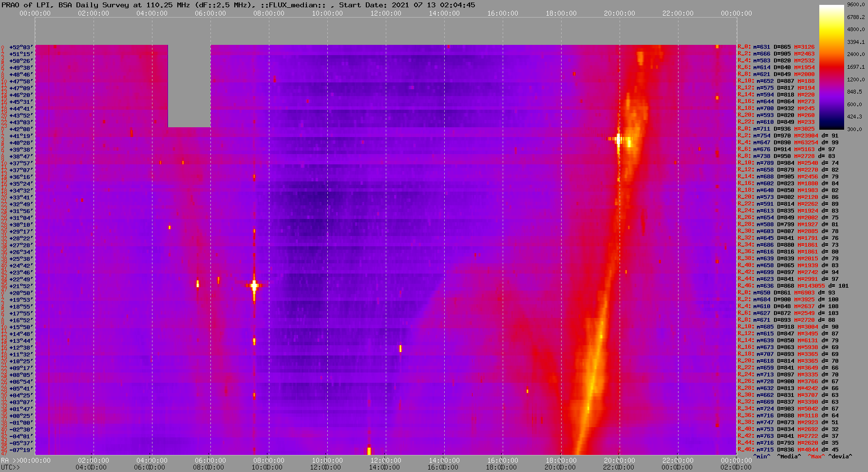The height and width of the screenshot is (472, 868).
Task: Click the ^Max^ legend label
Action: click(x=816, y=457)
